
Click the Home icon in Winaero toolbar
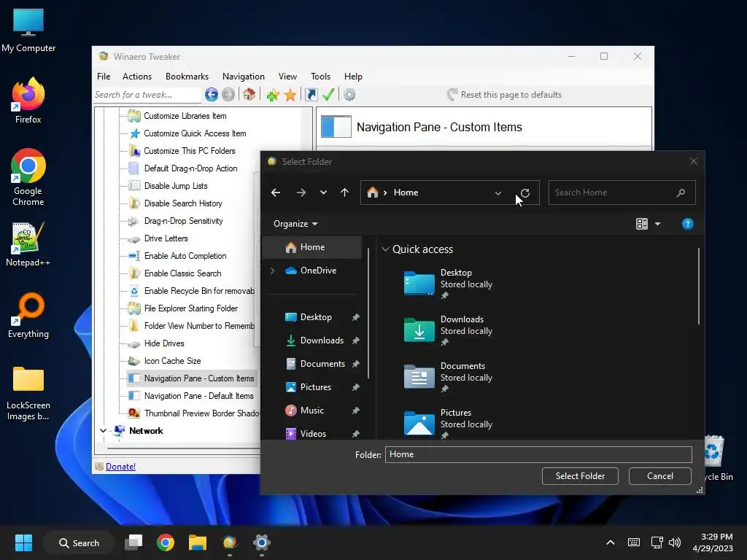pos(249,94)
